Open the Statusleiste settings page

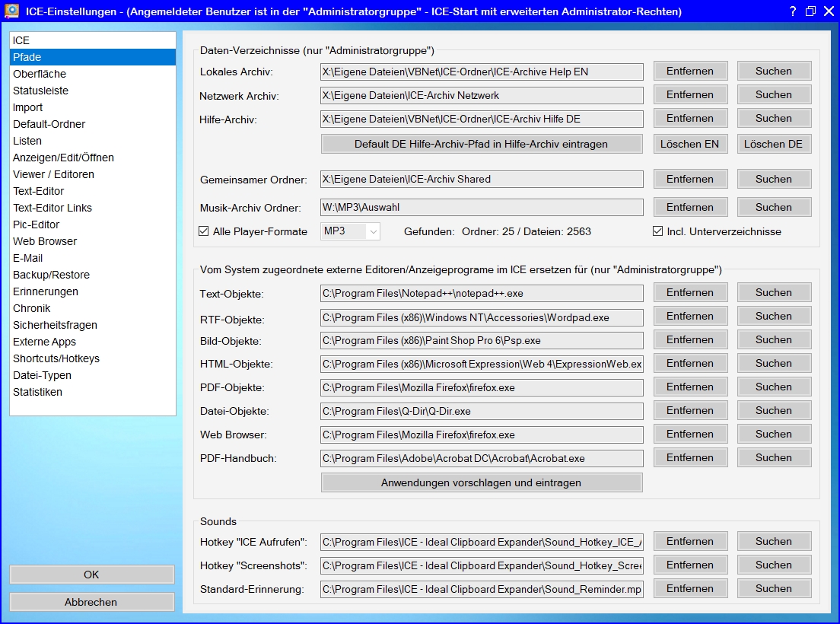point(93,91)
